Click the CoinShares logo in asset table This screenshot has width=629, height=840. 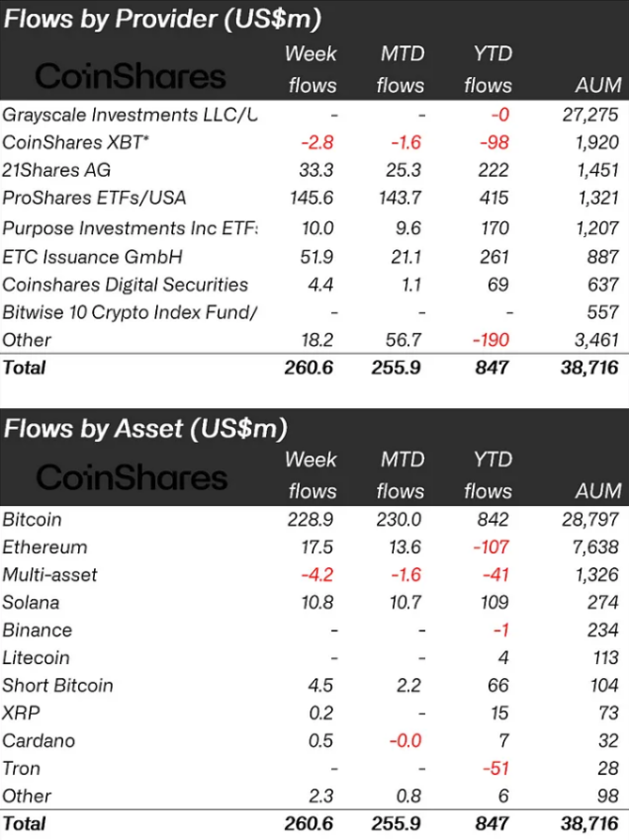click(132, 477)
